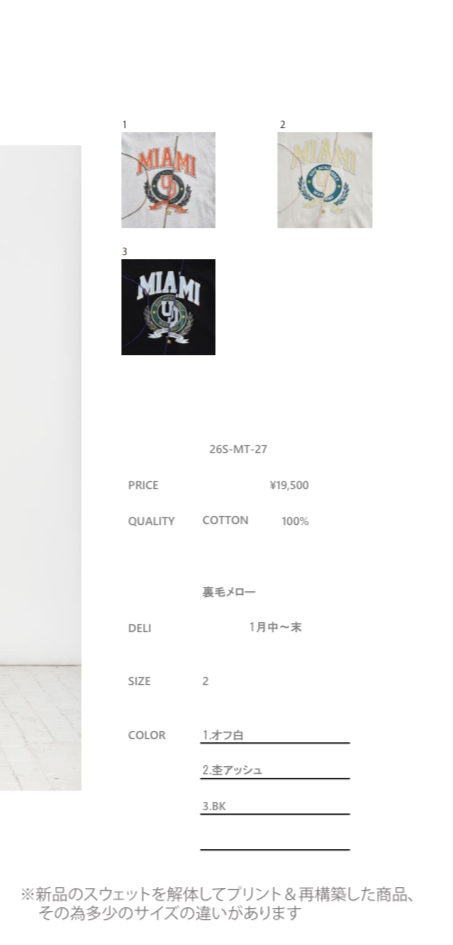Click the product code 26S-MT-27
The image size is (453, 945).
click(x=239, y=449)
